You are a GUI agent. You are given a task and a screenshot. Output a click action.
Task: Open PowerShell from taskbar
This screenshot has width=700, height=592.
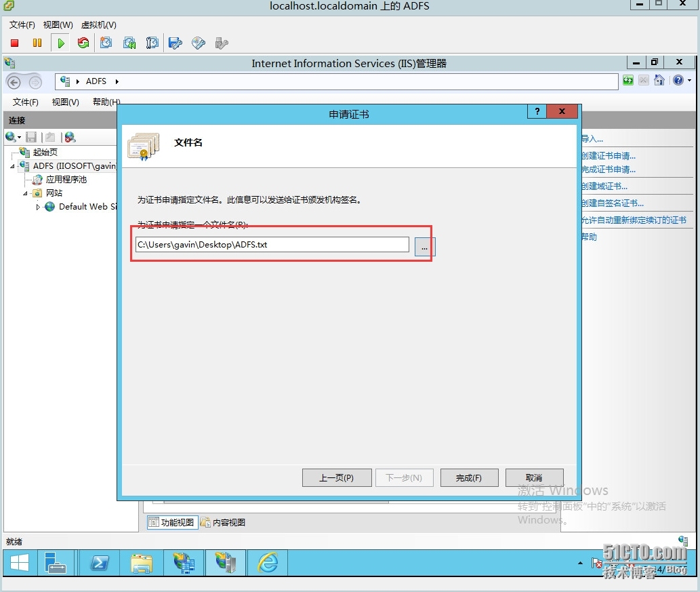point(100,563)
